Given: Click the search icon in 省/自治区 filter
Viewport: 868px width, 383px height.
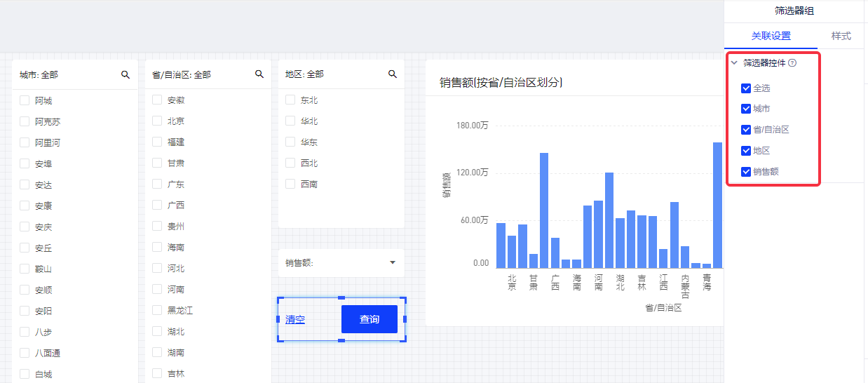Looking at the screenshot, I should (x=259, y=74).
